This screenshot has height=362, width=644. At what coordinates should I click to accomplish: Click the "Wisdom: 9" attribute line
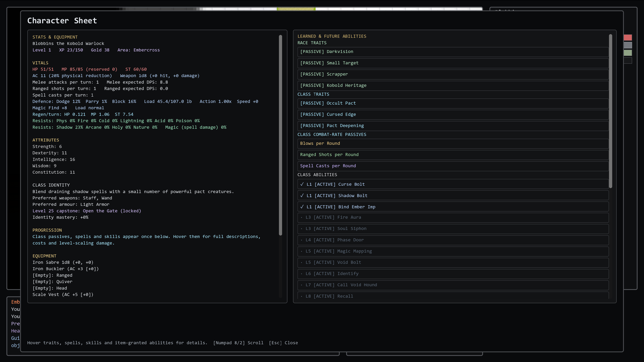coord(44,166)
